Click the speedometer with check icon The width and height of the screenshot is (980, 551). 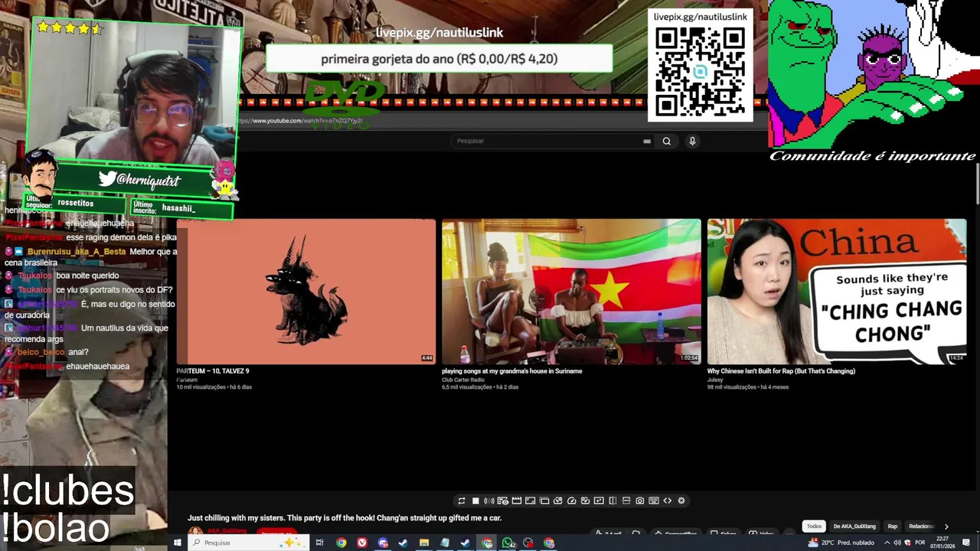pos(585,500)
